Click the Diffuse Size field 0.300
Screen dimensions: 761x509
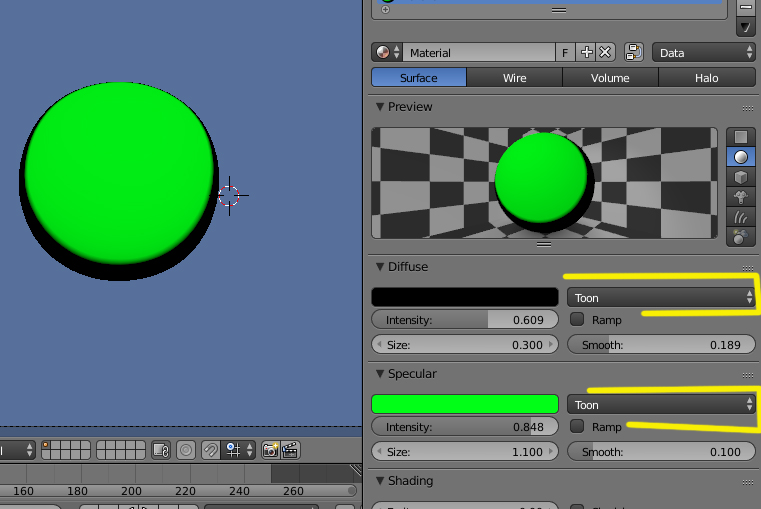click(465, 345)
